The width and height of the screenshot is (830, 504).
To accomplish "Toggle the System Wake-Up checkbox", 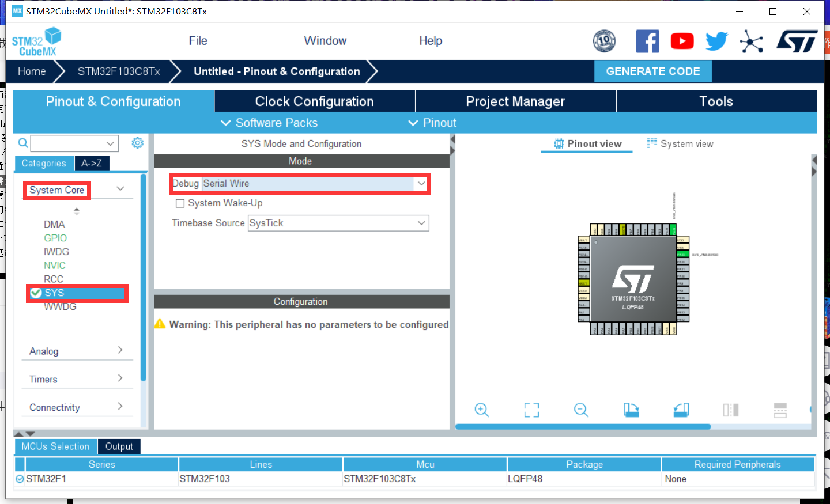I will [180, 203].
